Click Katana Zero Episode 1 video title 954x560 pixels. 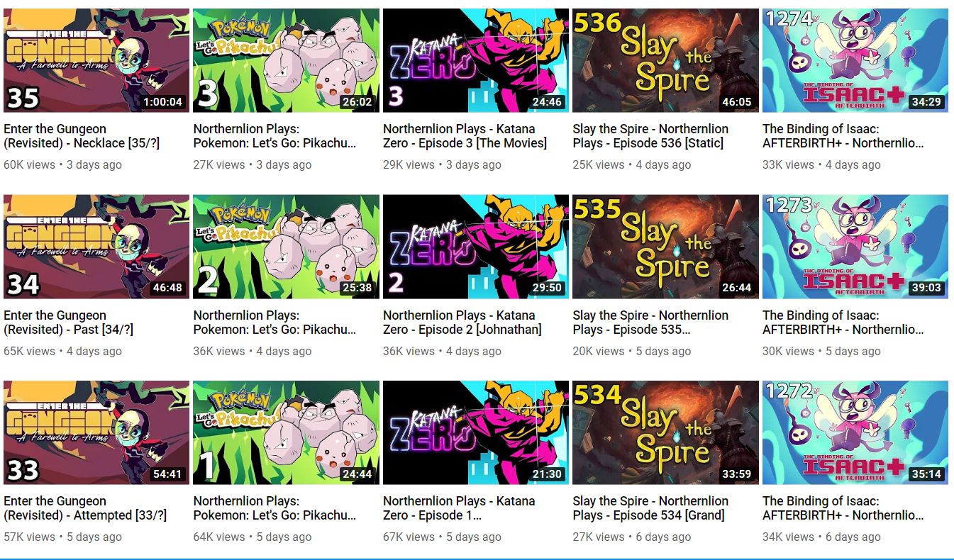point(459,508)
